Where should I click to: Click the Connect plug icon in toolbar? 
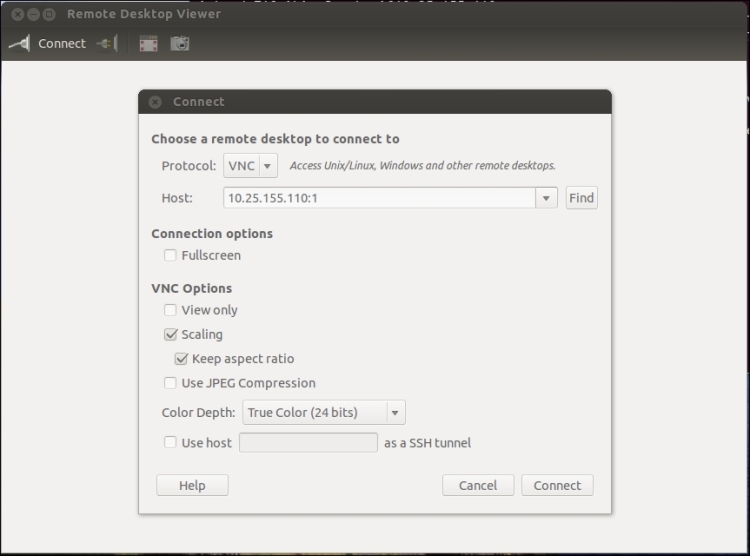(x=20, y=44)
